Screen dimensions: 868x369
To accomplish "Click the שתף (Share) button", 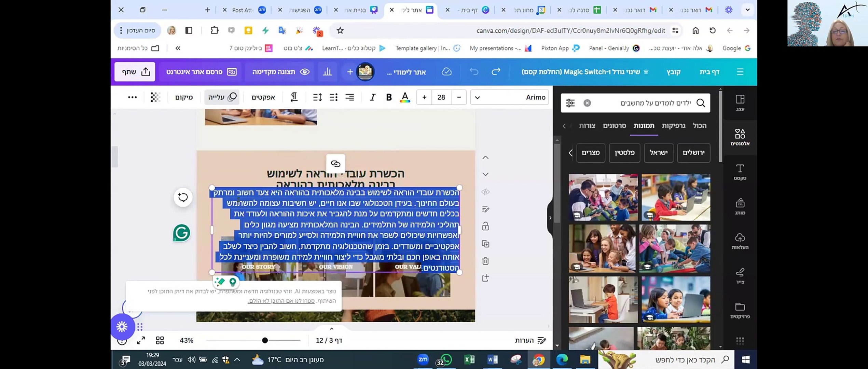I will [x=135, y=72].
